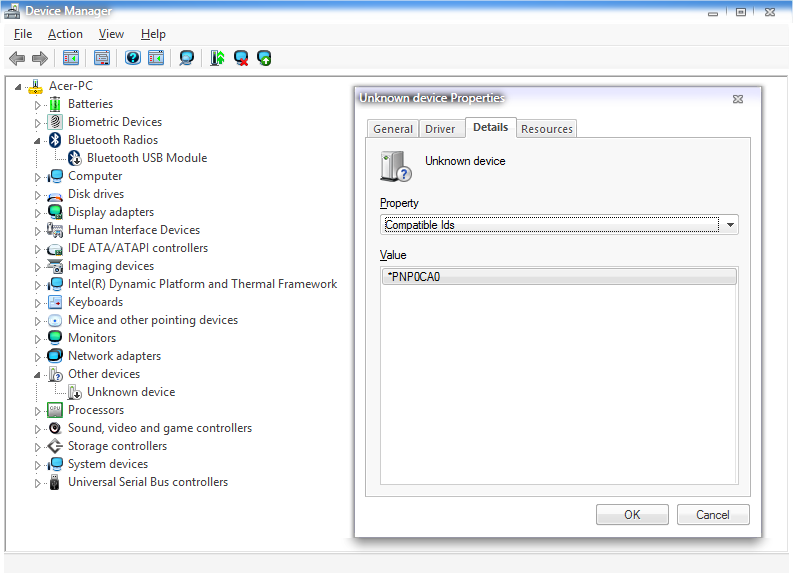Screen dimensions: 793x577
Task: Switch to the General tab
Action: pyautogui.click(x=393, y=129)
